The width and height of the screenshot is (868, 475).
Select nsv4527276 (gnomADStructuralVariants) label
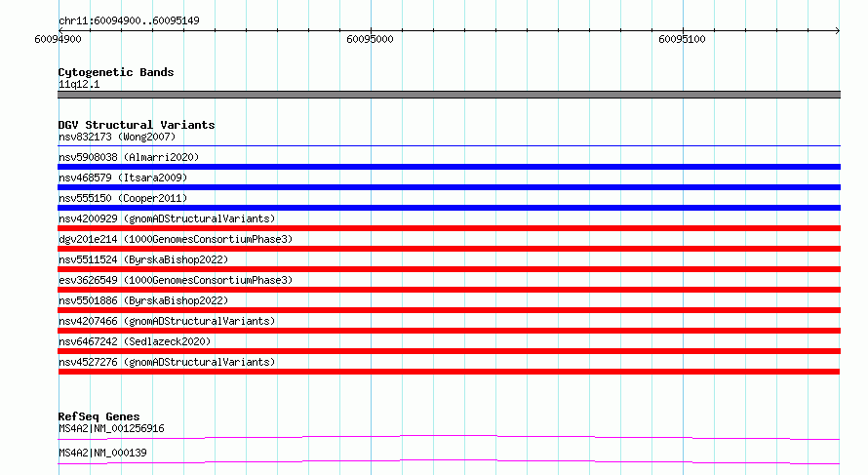[167, 362]
